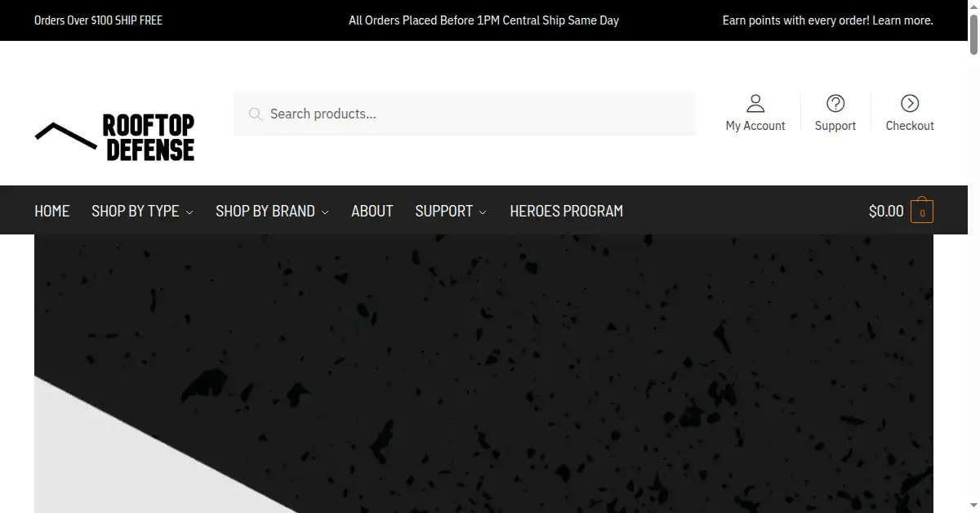Open the About page
This screenshot has height=513, width=980.
(372, 211)
